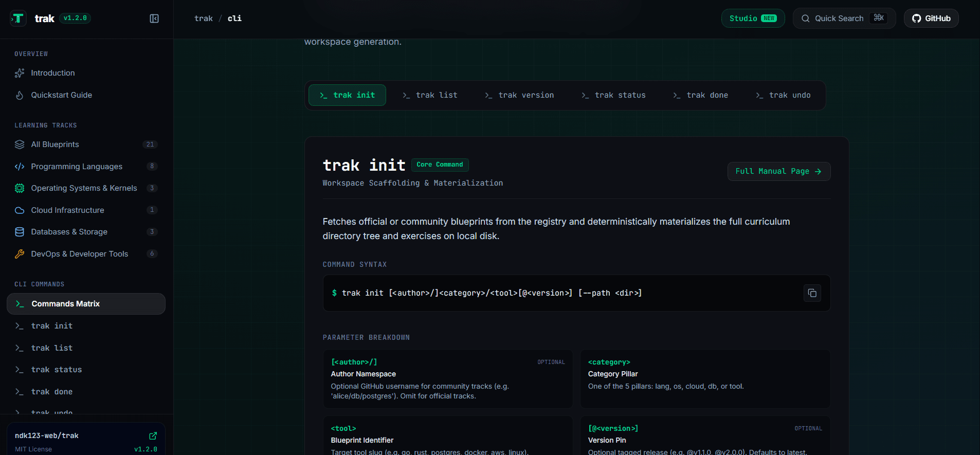Click the Introduction sparkles icon
The width and height of the screenshot is (980, 455).
(x=20, y=73)
